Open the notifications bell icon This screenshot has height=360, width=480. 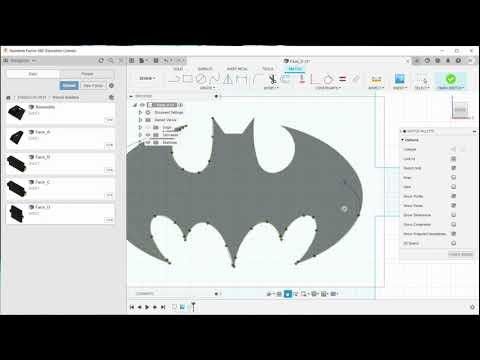(448, 60)
